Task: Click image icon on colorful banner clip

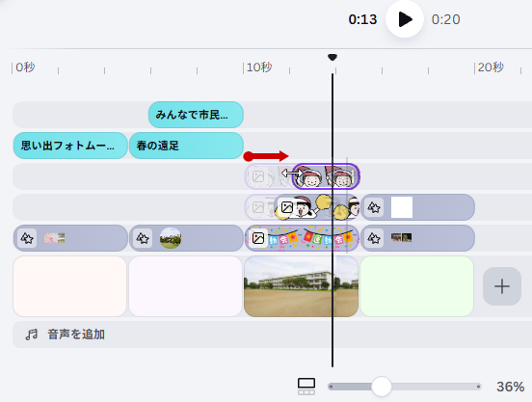Action: click(258, 238)
